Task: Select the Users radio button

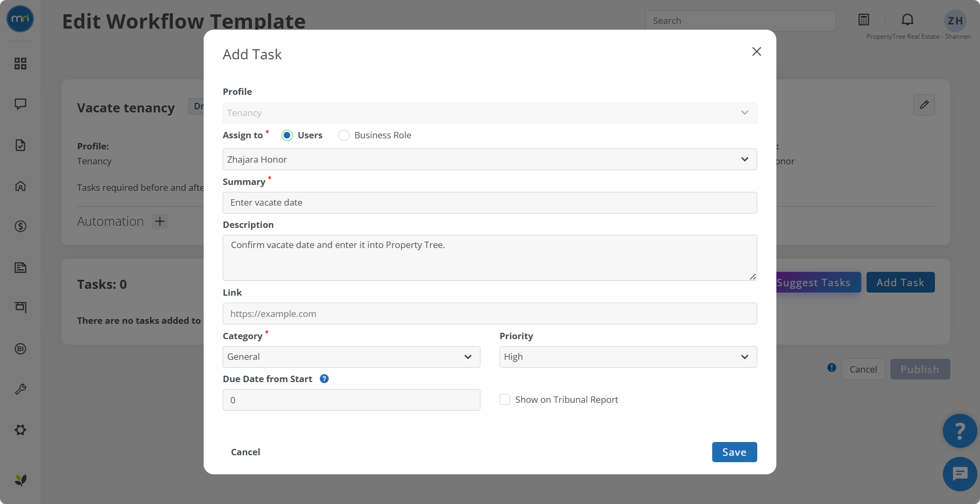Action: pos(287,135)
